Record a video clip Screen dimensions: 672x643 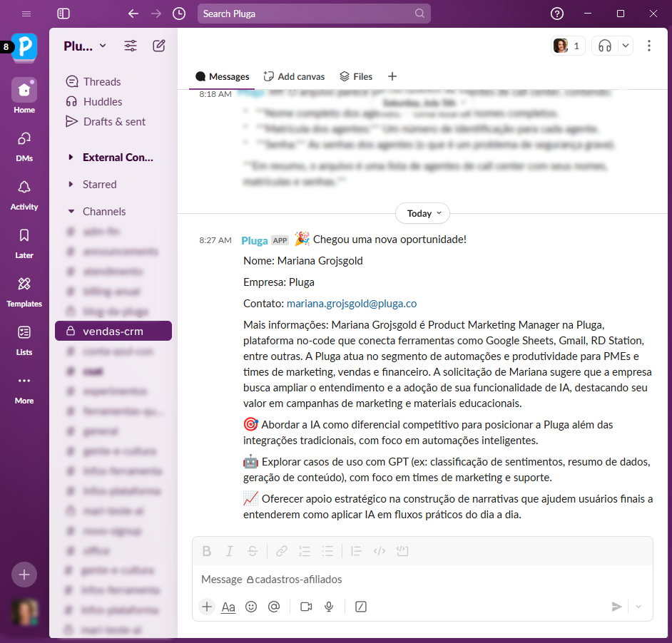coord(306,607)
